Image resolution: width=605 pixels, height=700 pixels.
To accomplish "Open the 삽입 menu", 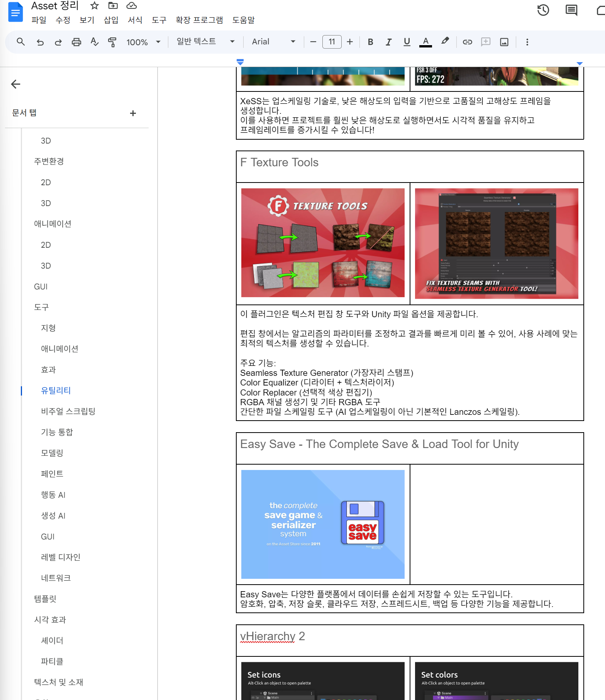I will [x=111, y=20].
